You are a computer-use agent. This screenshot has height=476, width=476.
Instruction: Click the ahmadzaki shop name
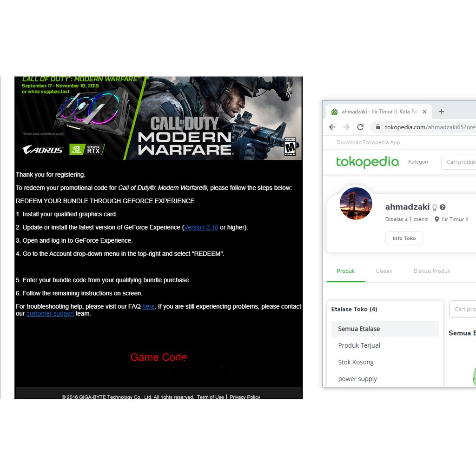tap(407, 207)
